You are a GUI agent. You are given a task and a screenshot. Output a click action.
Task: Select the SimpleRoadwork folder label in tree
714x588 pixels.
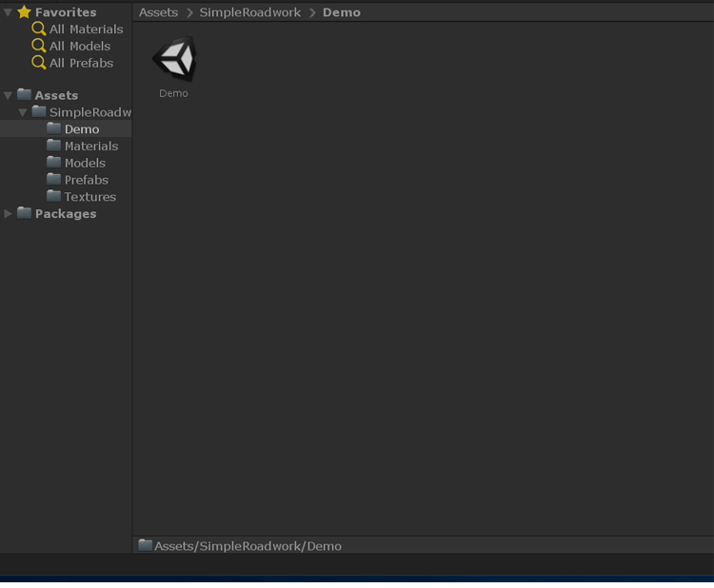click(x=90, y=112)
